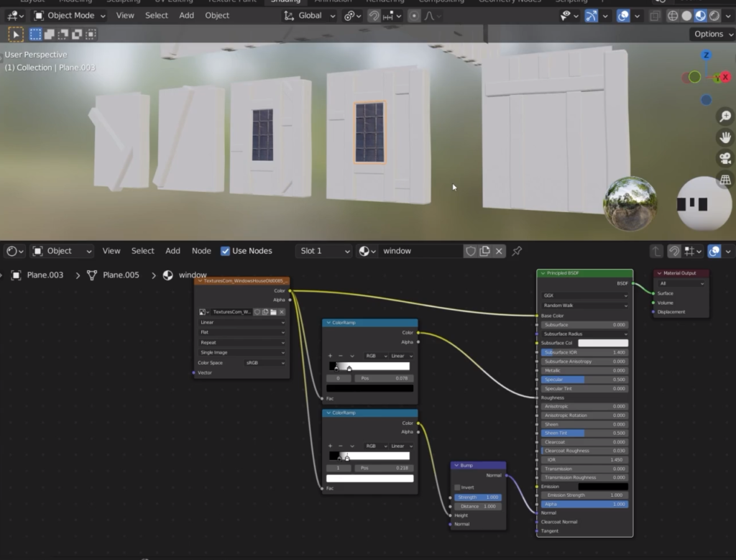This screenshot has height=560, width=736.
Task: Open the sRGB Color Space dropdown
Action: click(264, 363)
